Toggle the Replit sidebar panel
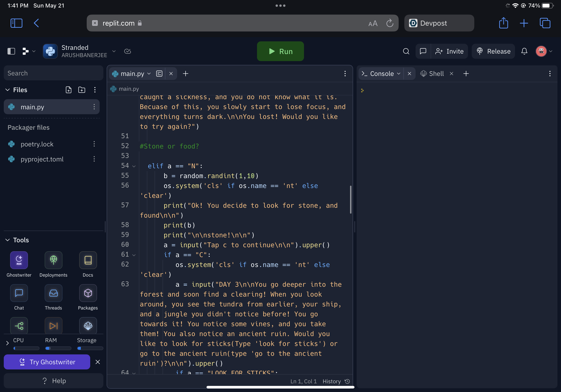 tap(11, 51)
